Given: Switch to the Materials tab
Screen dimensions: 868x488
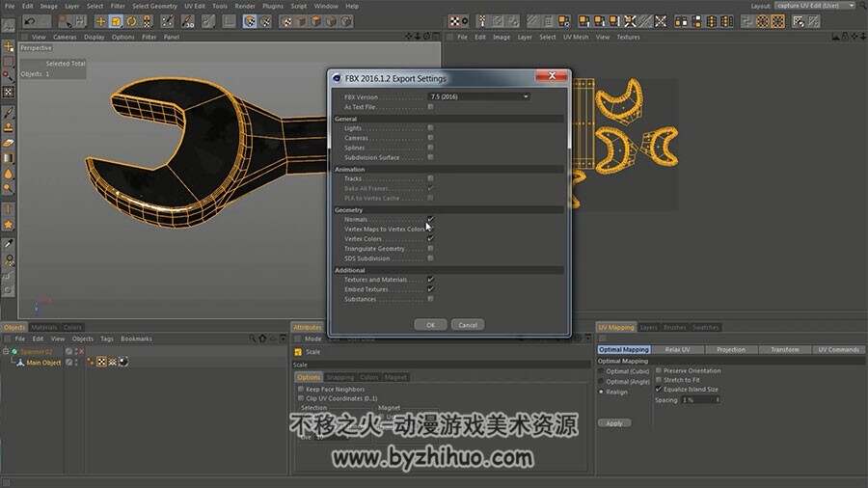Looking at the screenshot, I should pos(43,328).
